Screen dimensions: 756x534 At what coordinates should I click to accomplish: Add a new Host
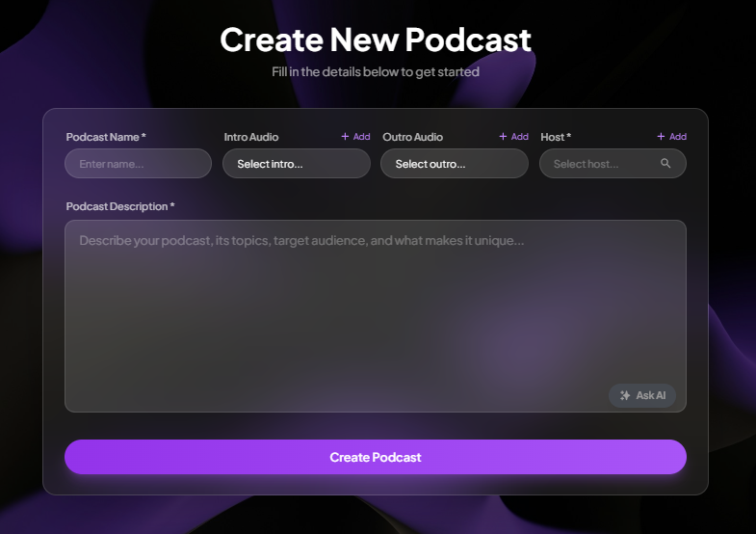(x=671, y=137)
